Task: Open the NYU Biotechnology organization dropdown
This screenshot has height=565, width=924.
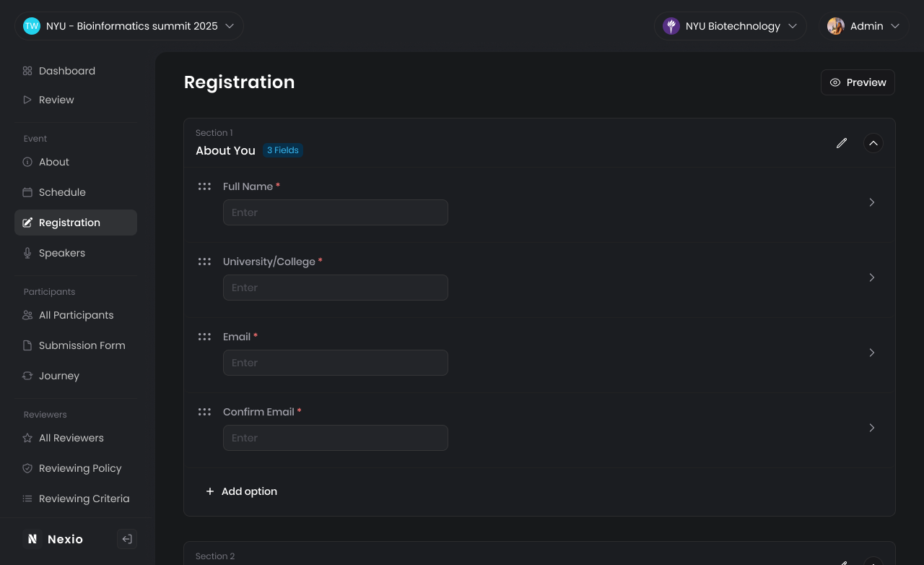Action: [731, 26]
